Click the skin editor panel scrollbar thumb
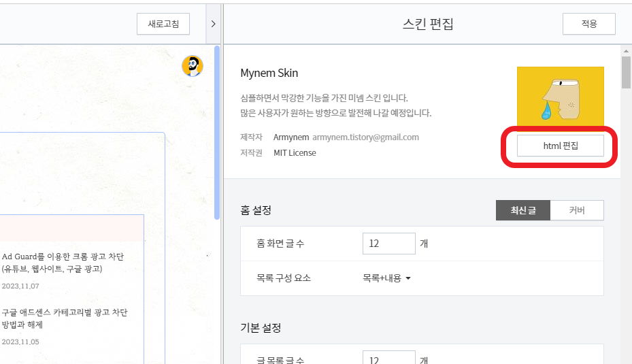 coord(626,72)
